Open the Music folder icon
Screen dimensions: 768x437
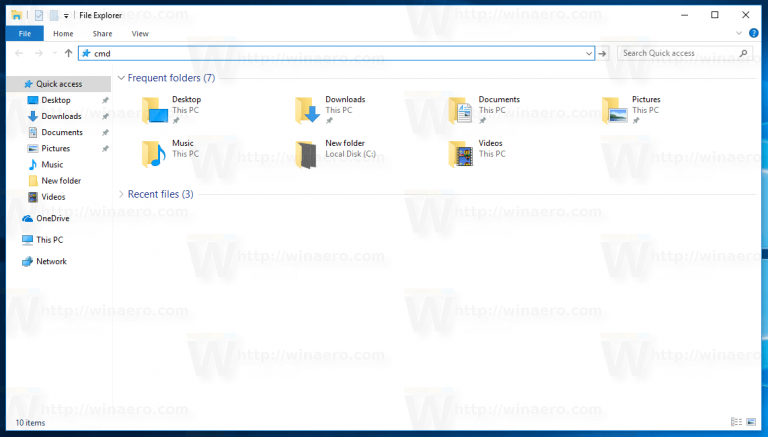[155, 152]
